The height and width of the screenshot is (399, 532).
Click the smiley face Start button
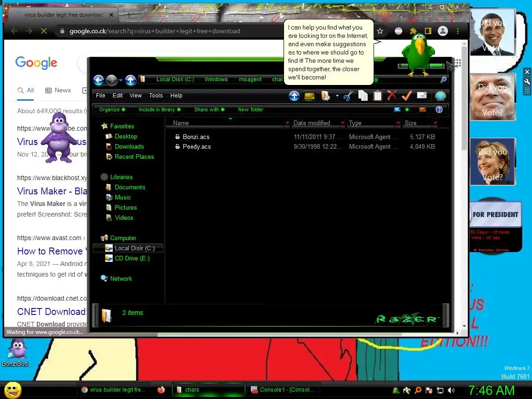click(x=13, y=390)
